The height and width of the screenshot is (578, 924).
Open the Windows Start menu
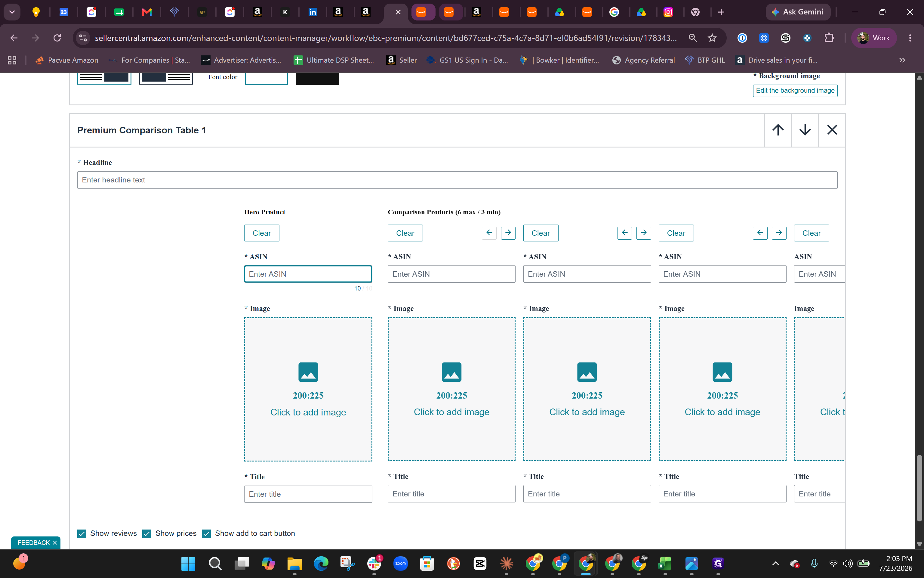[x=188, y=564]
